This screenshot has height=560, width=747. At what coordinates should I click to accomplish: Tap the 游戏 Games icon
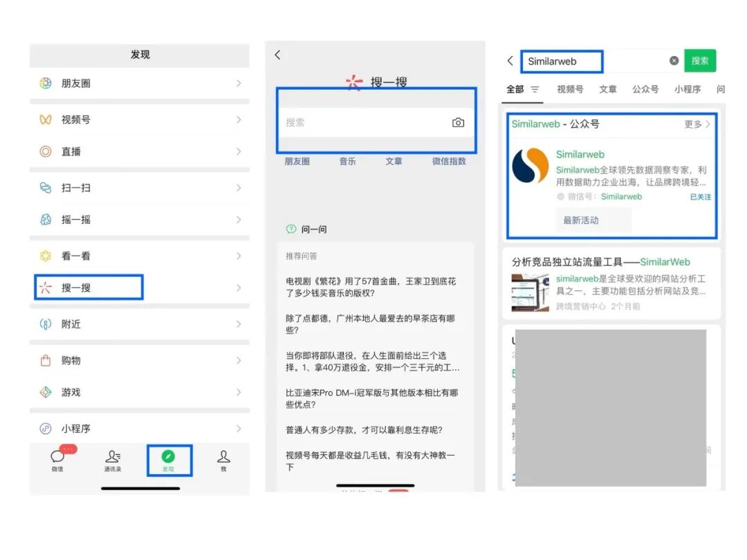pyautogui.click(x=45, y=393)
